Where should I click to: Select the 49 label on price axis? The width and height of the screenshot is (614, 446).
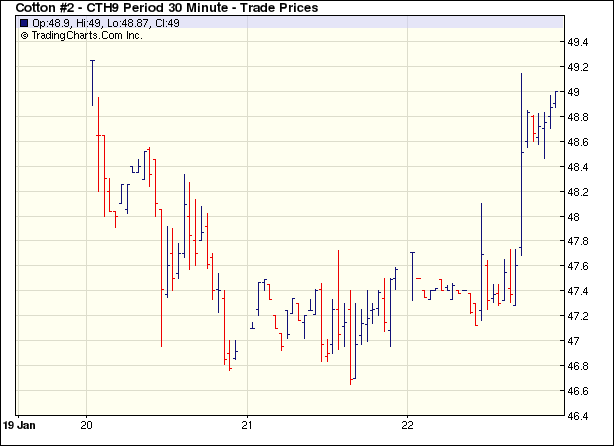point(575,93)
